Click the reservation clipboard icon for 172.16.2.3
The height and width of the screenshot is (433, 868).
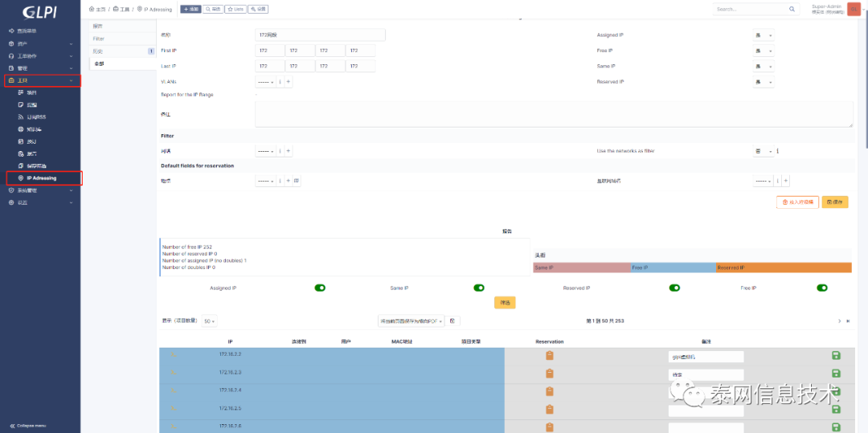[x=550, y=374]
